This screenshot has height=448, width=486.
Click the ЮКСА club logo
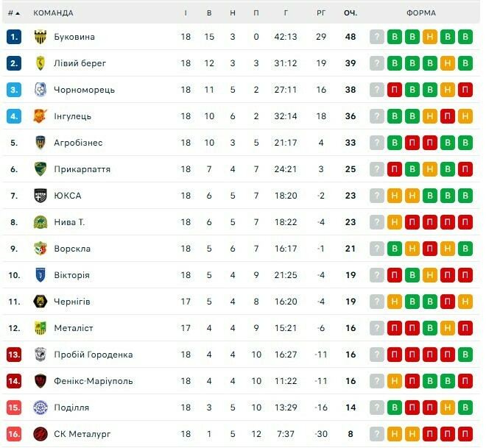[40, 196]
